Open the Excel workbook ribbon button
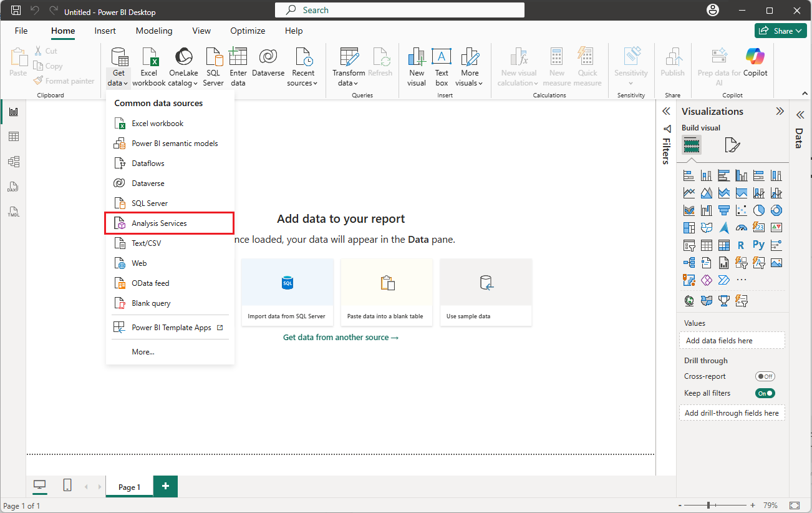 click(149, 67)
